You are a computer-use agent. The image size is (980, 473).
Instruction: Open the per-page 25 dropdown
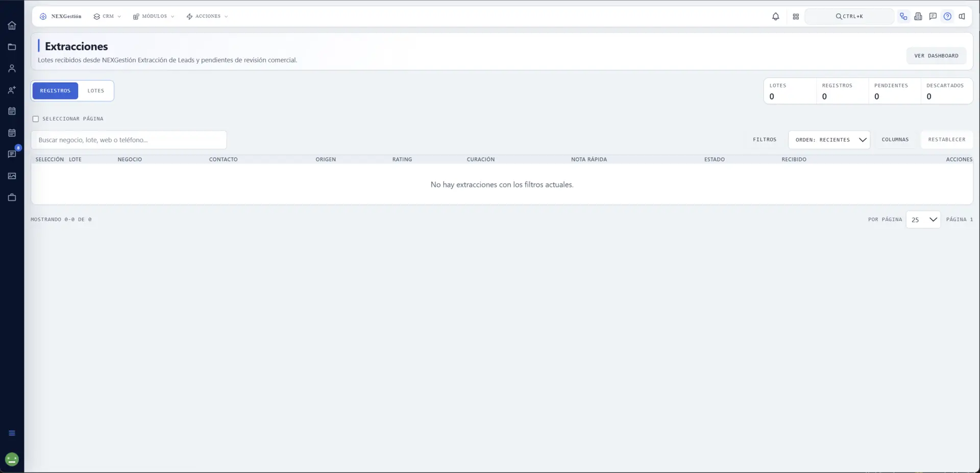923,220
